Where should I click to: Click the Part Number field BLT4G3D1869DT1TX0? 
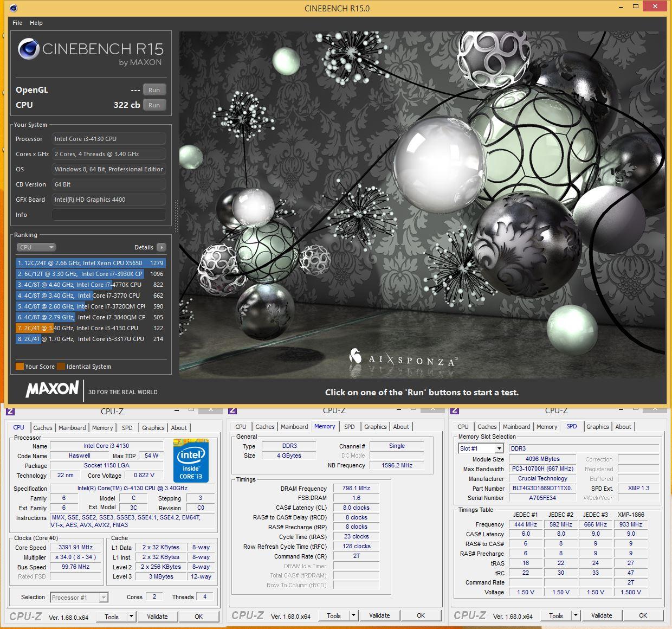click(x=542, y=488)
